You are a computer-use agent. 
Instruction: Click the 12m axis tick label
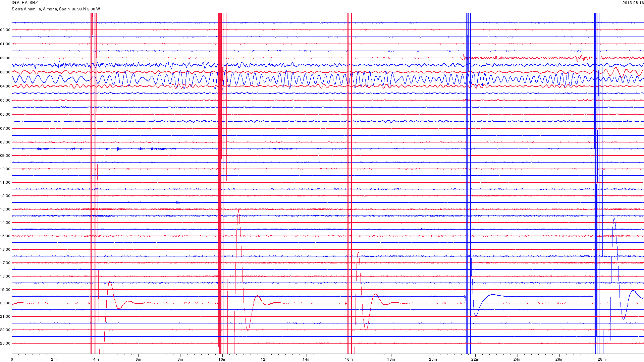point(265,359)
